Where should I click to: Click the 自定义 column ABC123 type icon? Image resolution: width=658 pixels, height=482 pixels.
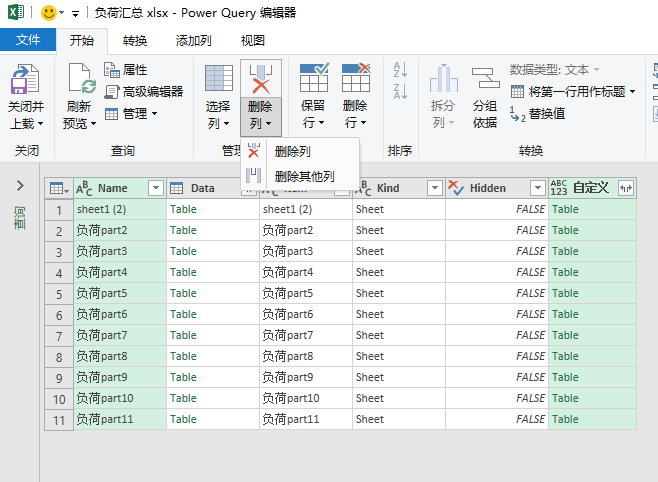tap(559, 188)
